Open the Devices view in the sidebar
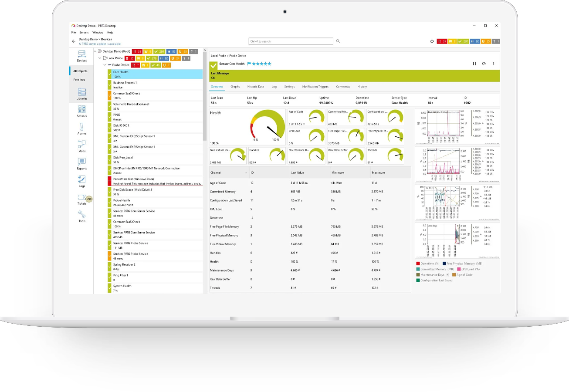Viewport: 569px width, 392px height. pyautogui.click(x=81, y=57)
